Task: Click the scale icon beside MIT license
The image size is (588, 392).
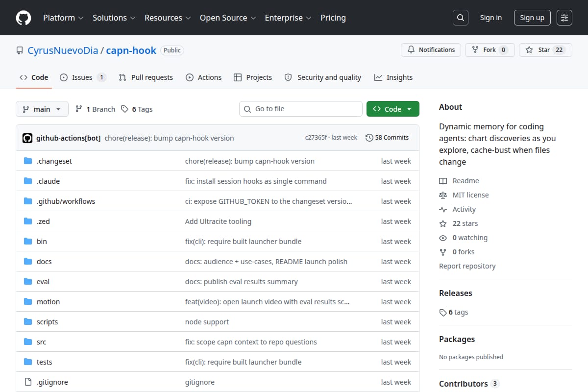Action: [x=443, y=195]
